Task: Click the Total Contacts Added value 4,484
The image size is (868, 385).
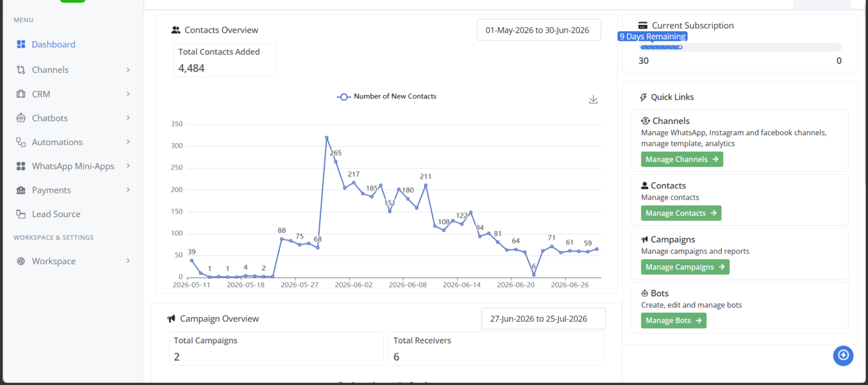Action: [192, 68]
